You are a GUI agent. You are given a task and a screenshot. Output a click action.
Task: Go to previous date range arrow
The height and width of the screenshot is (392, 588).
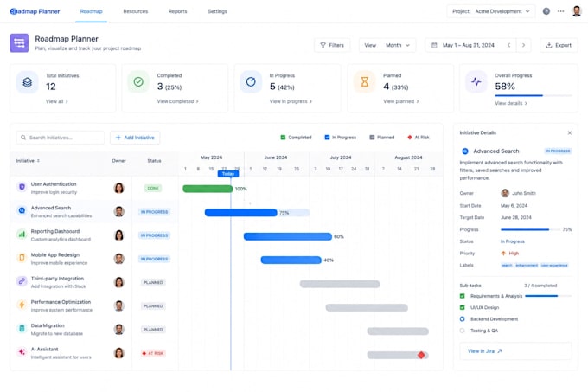[x=508, y=45]
